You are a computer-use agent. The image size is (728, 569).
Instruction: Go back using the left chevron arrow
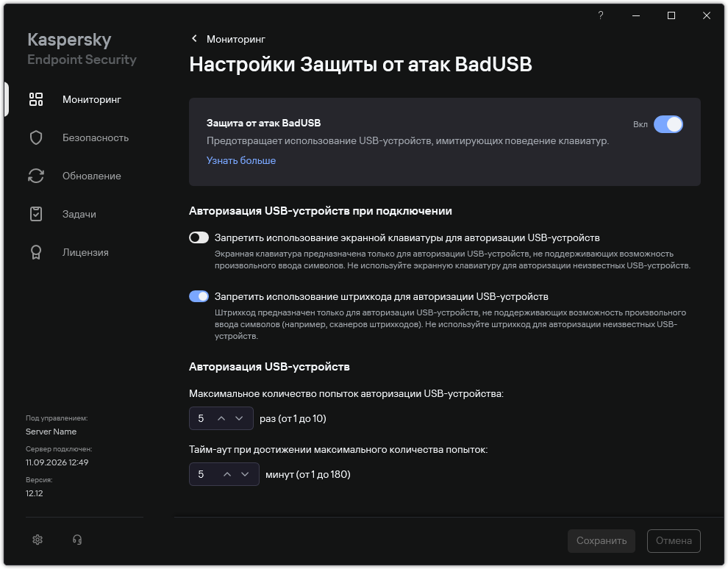point(195,38)
